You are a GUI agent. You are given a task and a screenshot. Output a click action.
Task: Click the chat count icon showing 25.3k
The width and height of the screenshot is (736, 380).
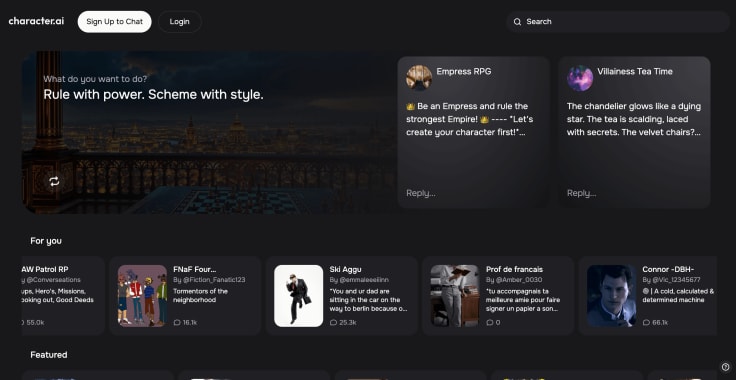coord(333,322)
